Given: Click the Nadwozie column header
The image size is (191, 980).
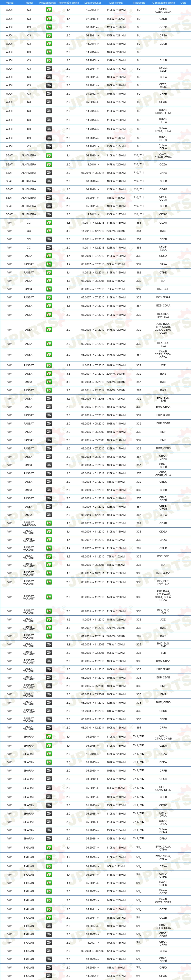Looking at the screenshot, I should coord(139,2).
